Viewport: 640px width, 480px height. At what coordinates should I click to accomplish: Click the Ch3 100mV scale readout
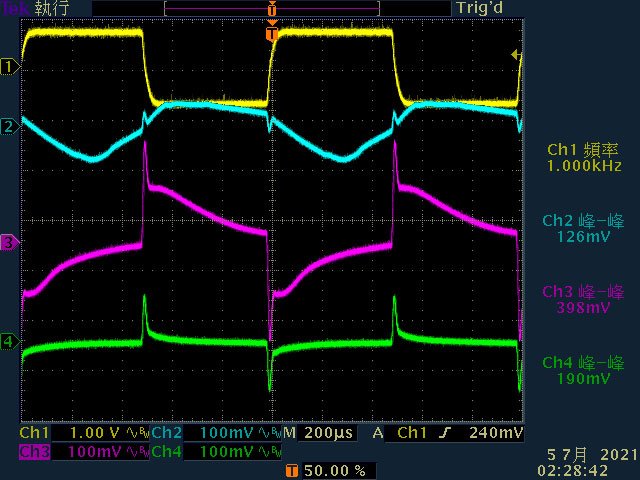click(x=95, y=451)
